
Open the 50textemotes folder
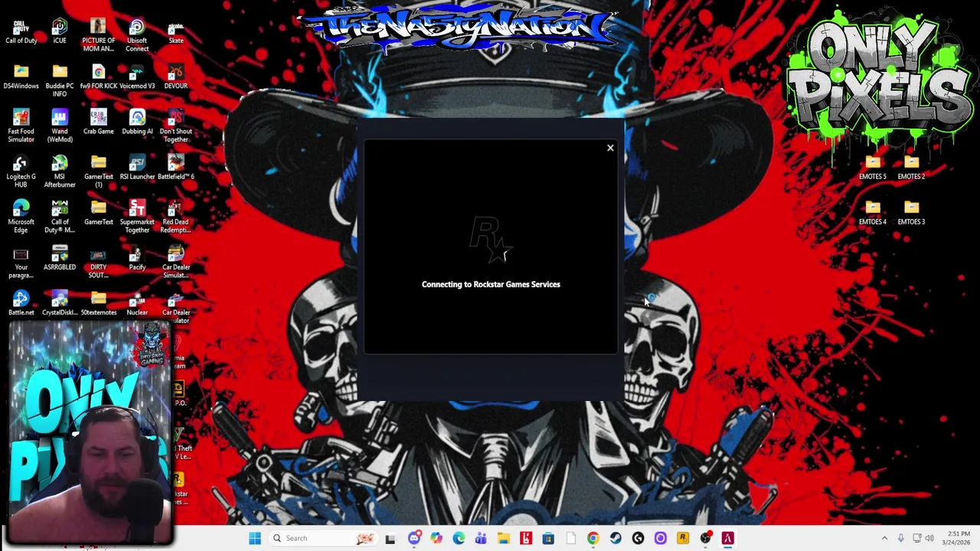tap(98, 304)
